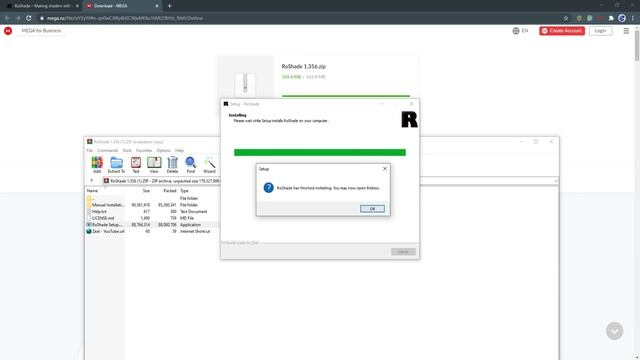The width and height of the screenshot is (640, 360).
Task: Open the Favorites menu in WinRAR
Action: coord(144,151)
